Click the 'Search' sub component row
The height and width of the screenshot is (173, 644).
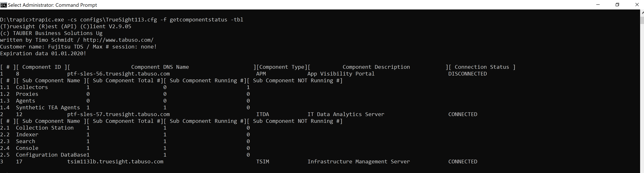pos(125,141)
